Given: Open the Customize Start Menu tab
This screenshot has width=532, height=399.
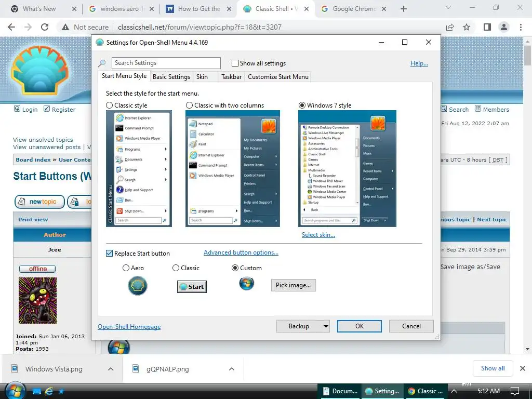Looking at the screenshot, I should pos(278,77).
